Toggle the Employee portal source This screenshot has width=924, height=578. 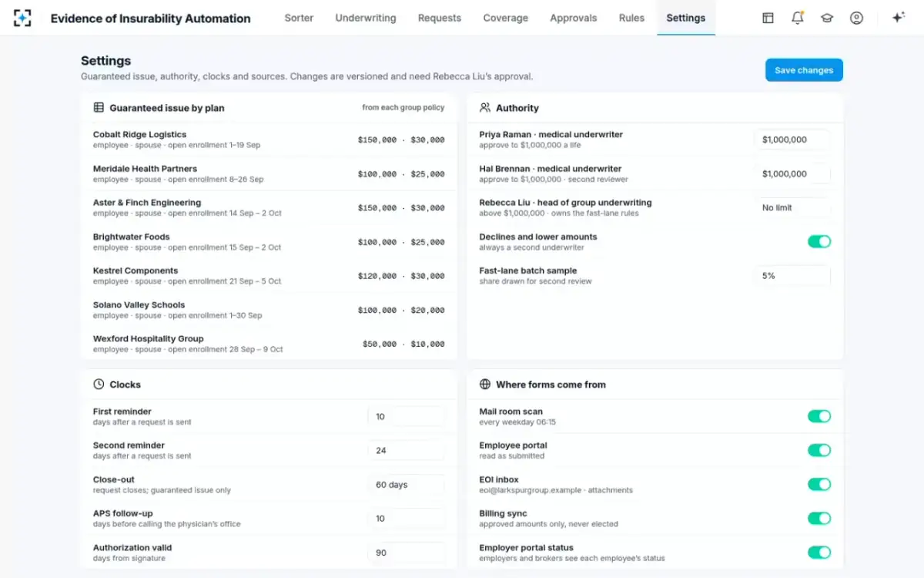click(819, 450)
